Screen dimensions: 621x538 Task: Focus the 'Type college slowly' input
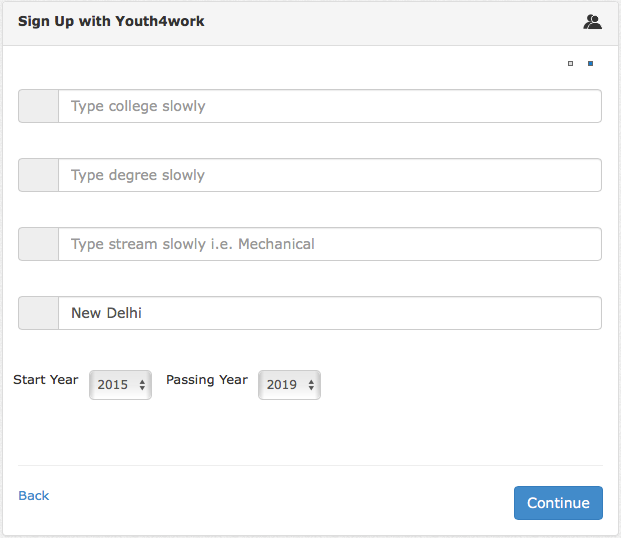click(x=330, y=106)
